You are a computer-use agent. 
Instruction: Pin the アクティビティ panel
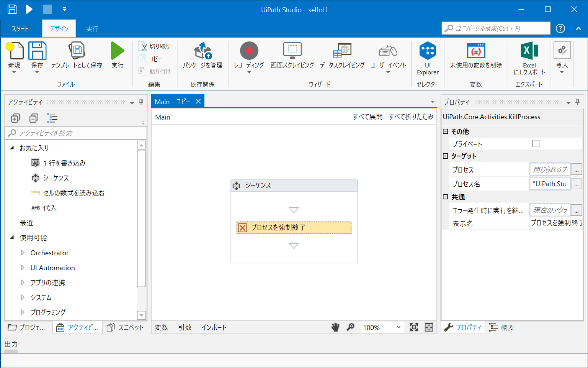[x=141, y=102]
